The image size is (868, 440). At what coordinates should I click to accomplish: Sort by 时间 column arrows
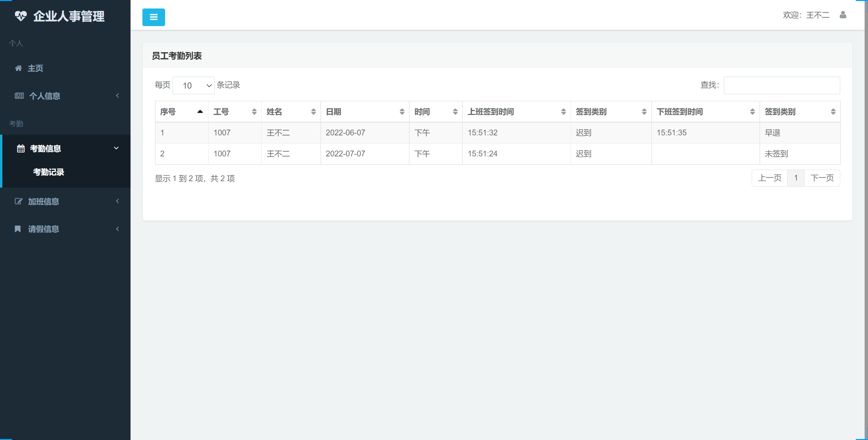pos(455,112)
